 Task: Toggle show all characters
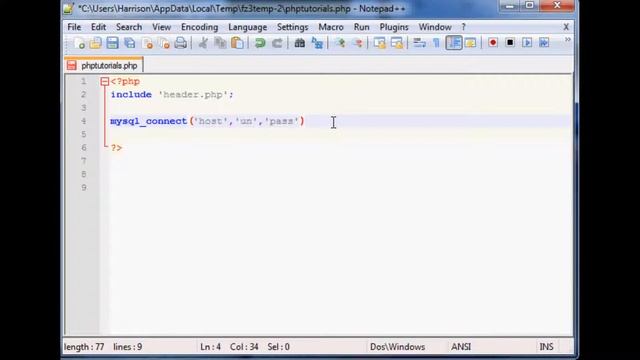coord(436,43)
